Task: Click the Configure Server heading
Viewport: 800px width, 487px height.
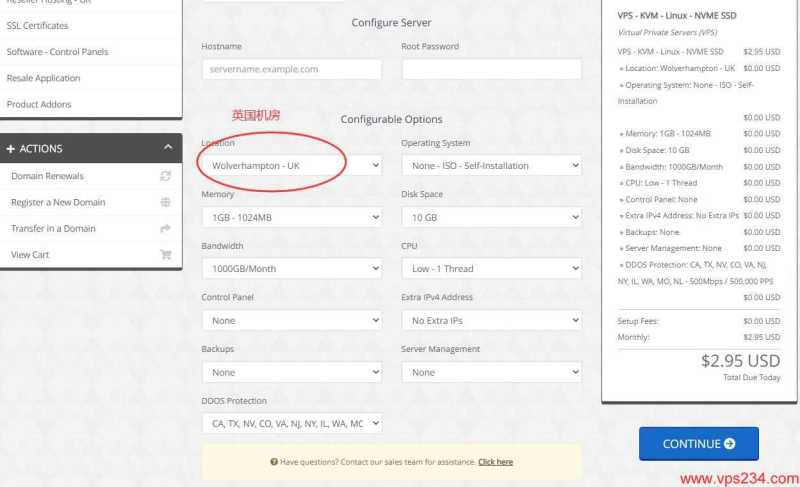Action: click(x=391, y=22)
